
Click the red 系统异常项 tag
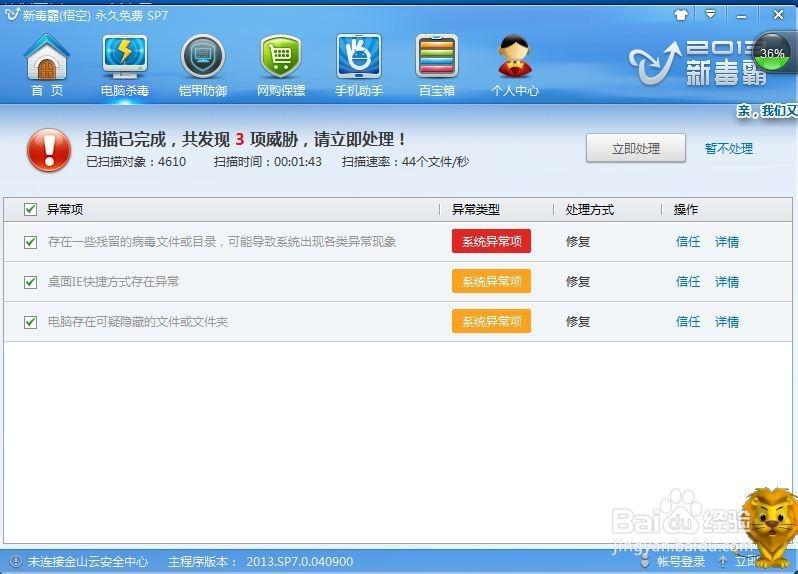491,241
